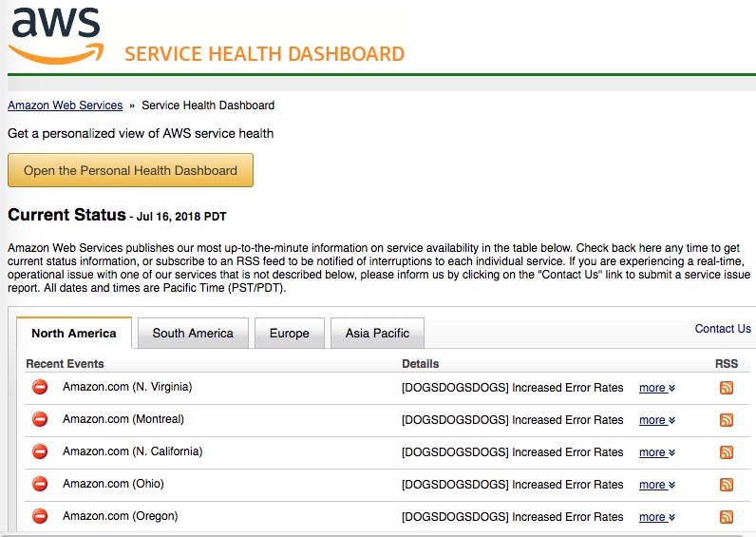The width and height of the screenshot is (756, 537).
Task: Select the North America tab
Action: pos(74,333)
